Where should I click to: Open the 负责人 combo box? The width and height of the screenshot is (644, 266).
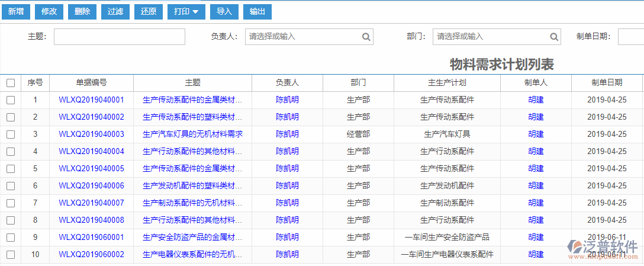303,37
